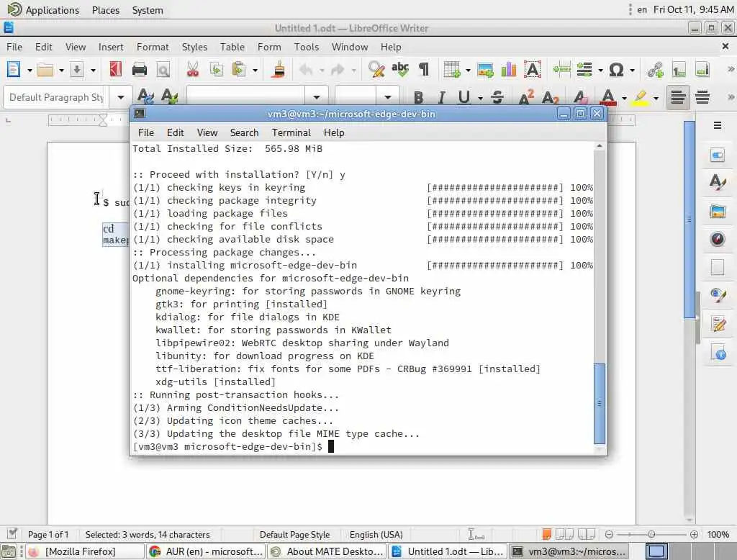Toggle the Print Preview icon
Viewport: 737px width, 560px height.
pyautogui.click(x=163, y=70)
